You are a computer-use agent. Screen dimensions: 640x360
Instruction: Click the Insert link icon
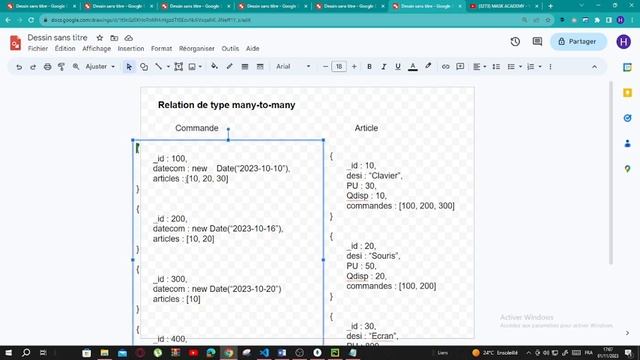[445, 67]
